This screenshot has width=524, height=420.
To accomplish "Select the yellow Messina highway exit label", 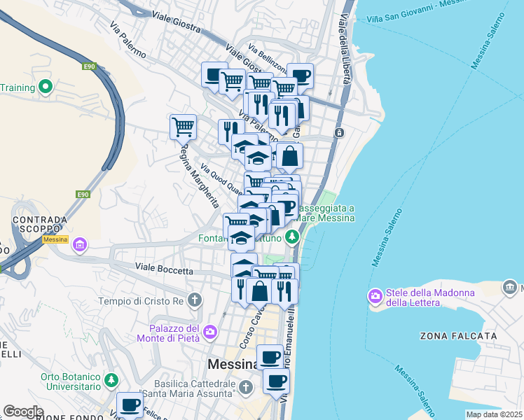I will (55, 239).
